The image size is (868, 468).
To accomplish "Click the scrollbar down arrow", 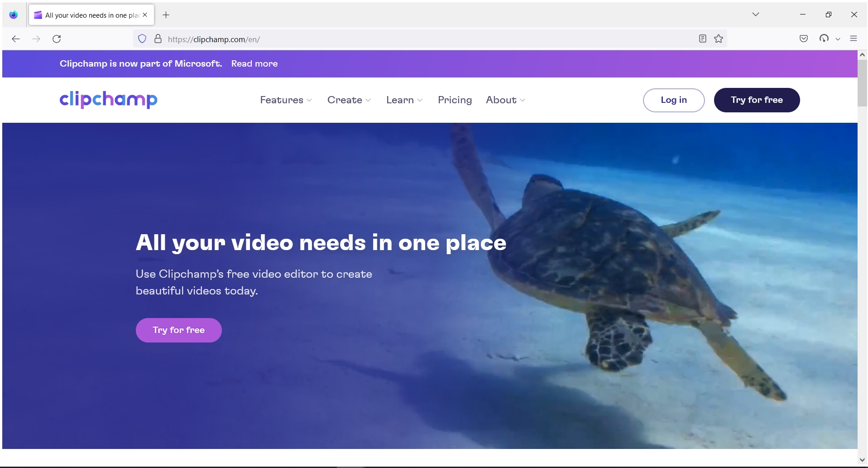I will [862, 459].
